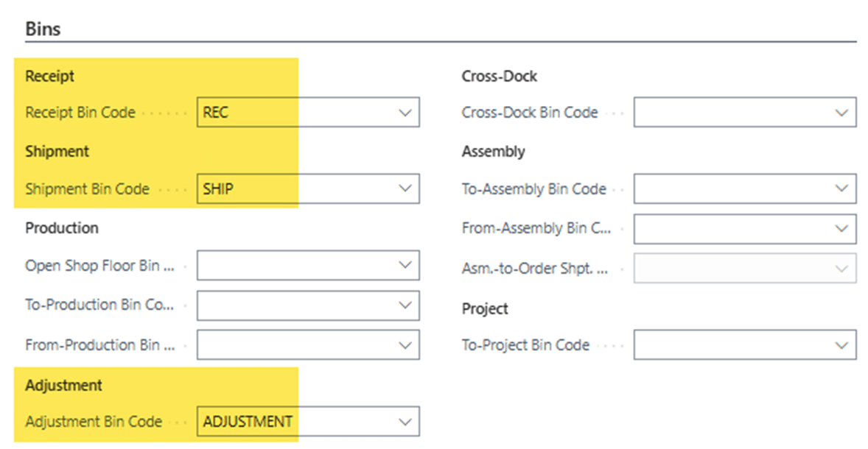
Task: Expand the Cross-Dock Bin Code dropdown chevron
Action: pos(841,113)
